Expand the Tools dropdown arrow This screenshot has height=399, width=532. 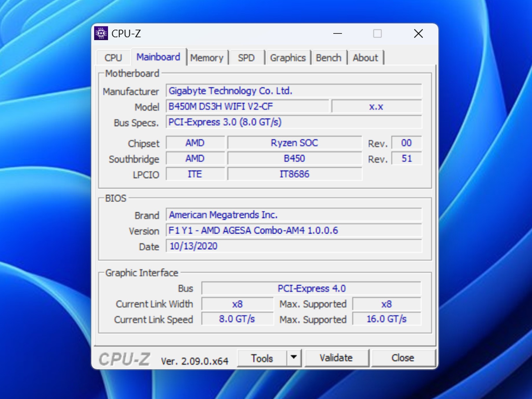tap(294, 358)
